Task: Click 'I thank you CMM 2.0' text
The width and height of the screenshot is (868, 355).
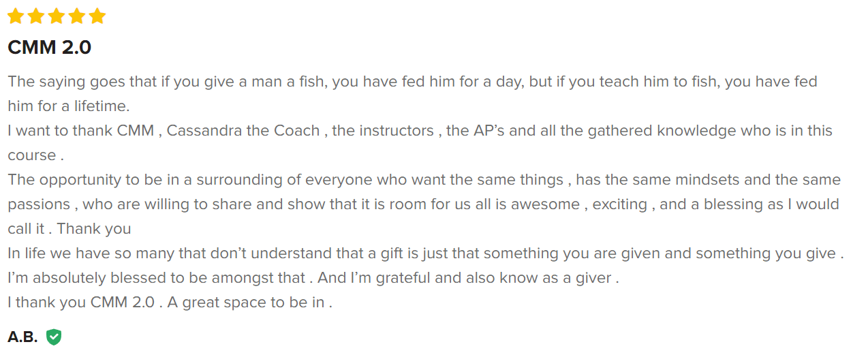Action: 80,303
